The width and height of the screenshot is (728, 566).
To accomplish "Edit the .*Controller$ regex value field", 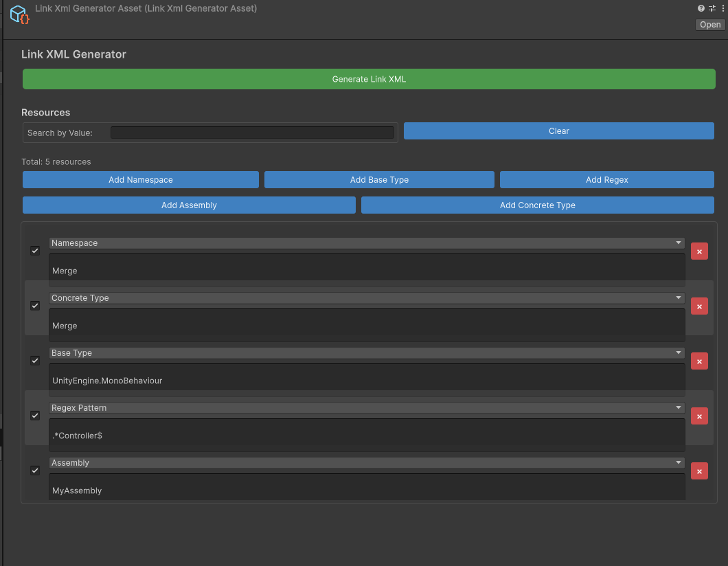I will (367, 435).
